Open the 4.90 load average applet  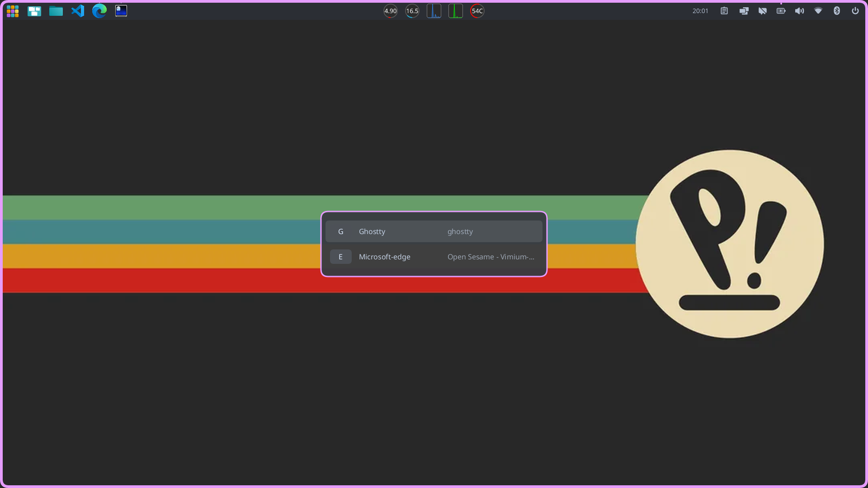coord(390,11)
